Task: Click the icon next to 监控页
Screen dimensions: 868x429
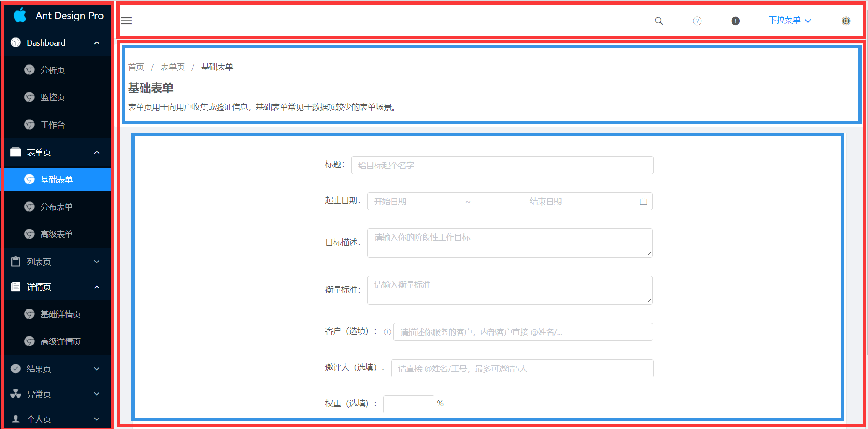Action: pos(29,97)
